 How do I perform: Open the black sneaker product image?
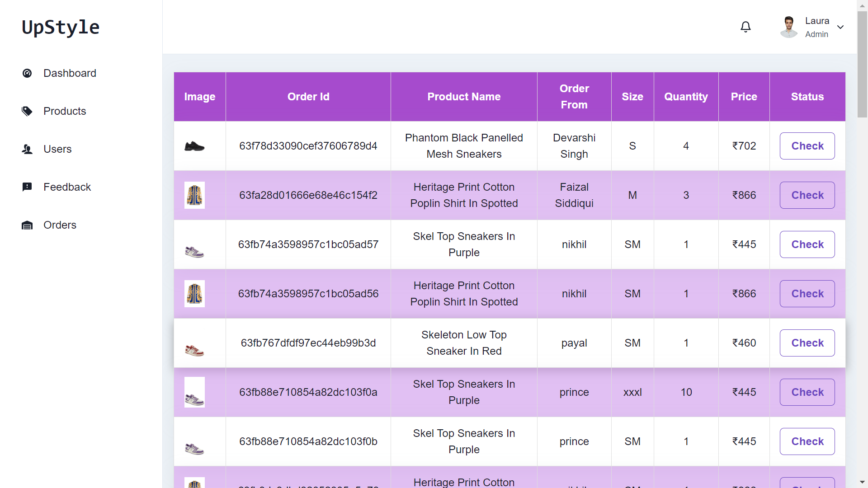click(194, 145)
